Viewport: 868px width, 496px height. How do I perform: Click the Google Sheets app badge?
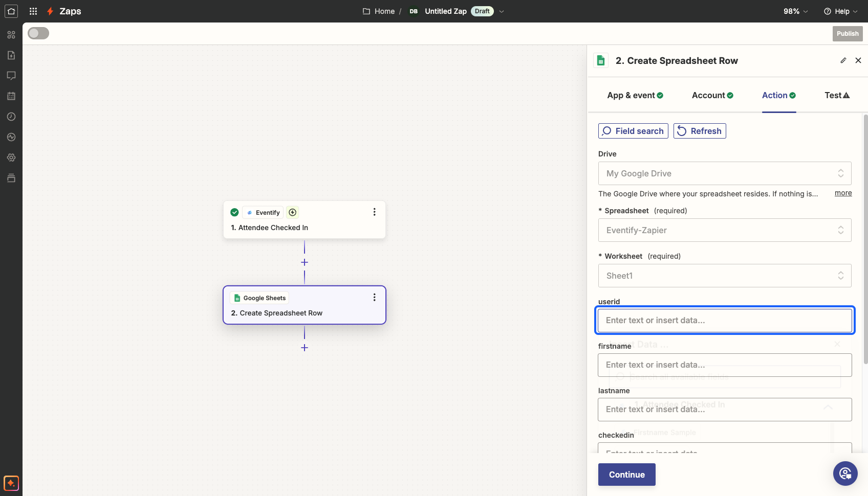click(260, 298)
